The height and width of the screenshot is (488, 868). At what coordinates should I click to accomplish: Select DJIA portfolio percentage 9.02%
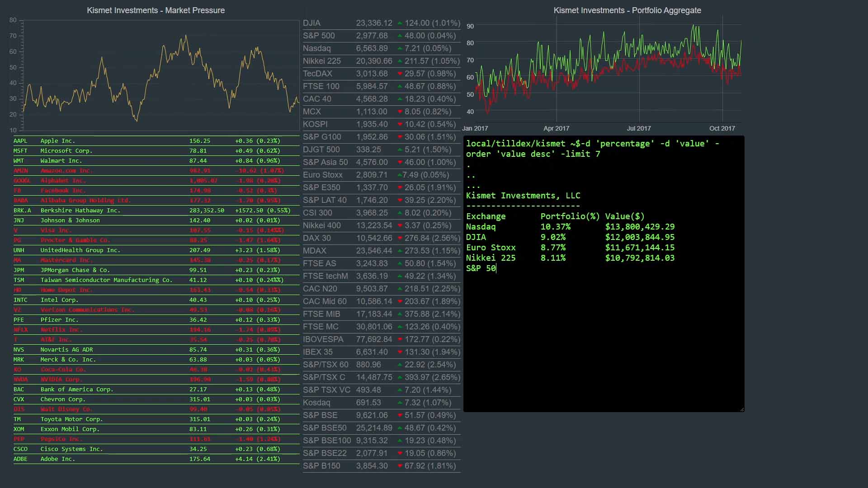pyautogui.click(x=553, y=237)
